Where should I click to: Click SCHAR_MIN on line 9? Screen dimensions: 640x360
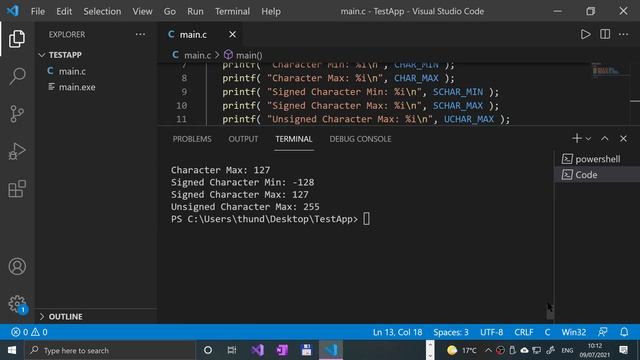[458, 92]
